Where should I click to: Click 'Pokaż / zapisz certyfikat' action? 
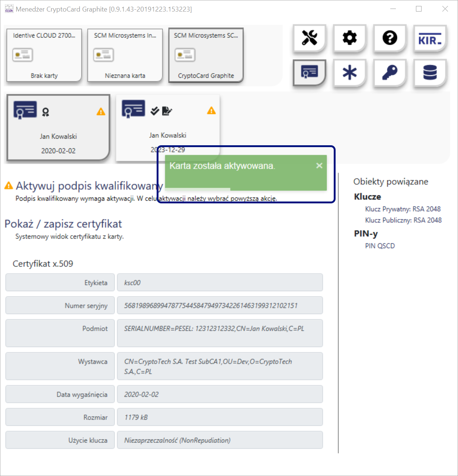coord(63,224)
